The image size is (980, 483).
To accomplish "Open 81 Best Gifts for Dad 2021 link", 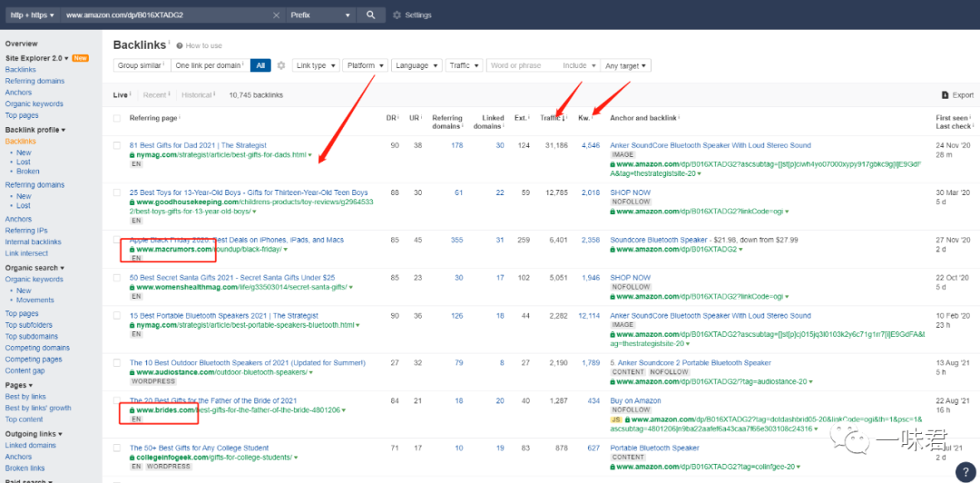I will click(198, 145).
